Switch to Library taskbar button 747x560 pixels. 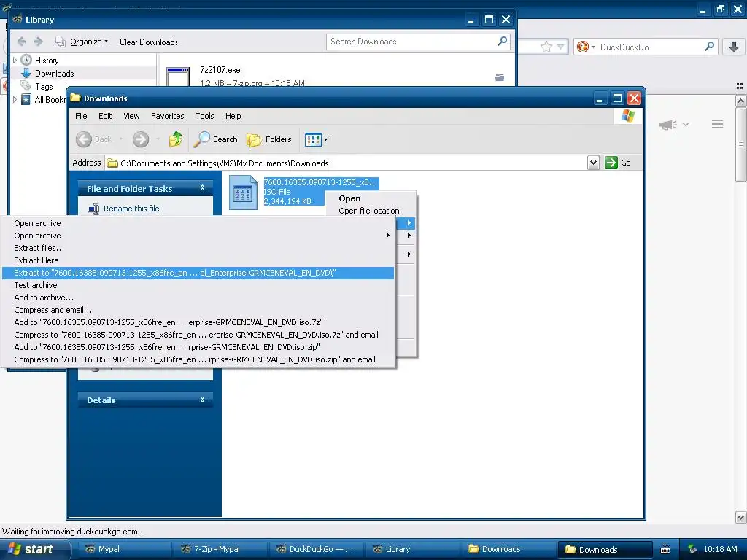[x=411, y=549]
